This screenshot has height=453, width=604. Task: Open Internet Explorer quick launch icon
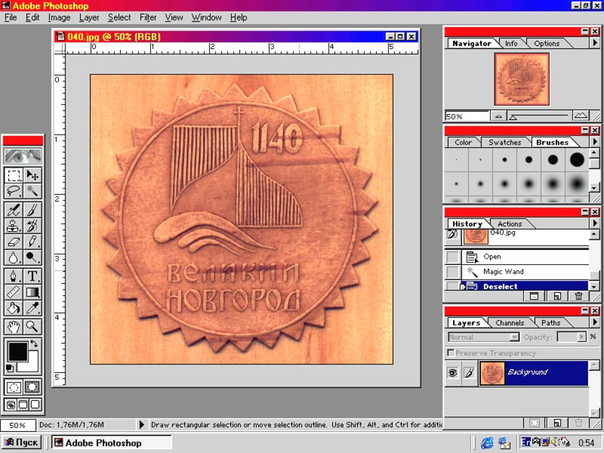487,443
